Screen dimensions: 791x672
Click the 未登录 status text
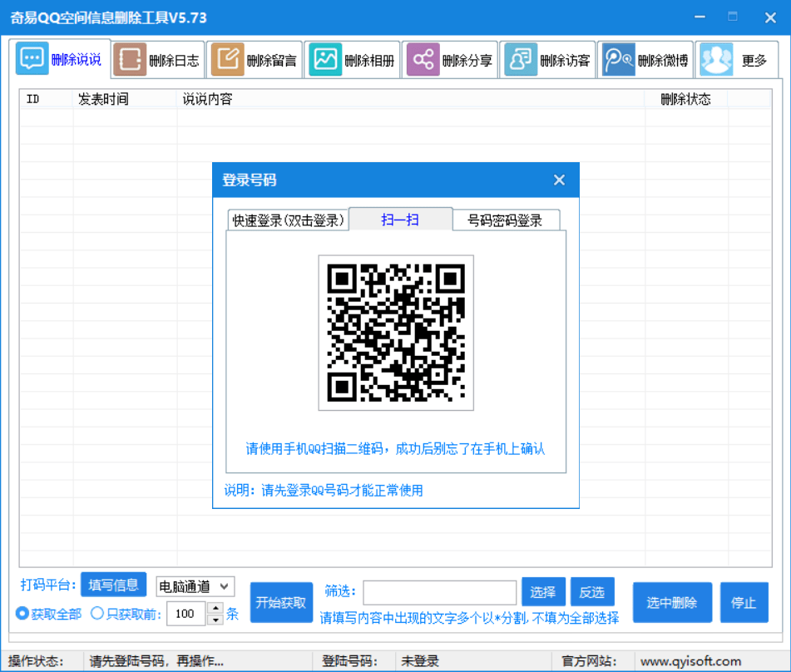(420, 661)
